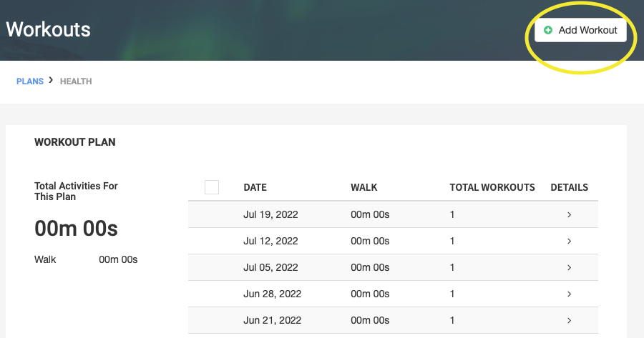Open details chevron for Jun 28, 2022
The width and height of the screenshot is (644, 338).
[x=570, y=294]
